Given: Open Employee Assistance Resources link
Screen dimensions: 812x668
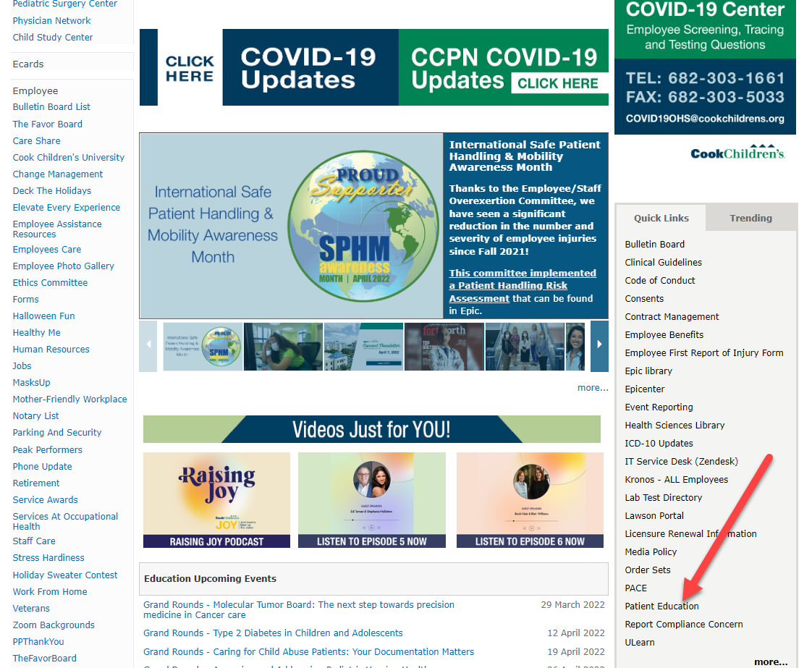Looking at the screenshot, I should tap(57, 229).
